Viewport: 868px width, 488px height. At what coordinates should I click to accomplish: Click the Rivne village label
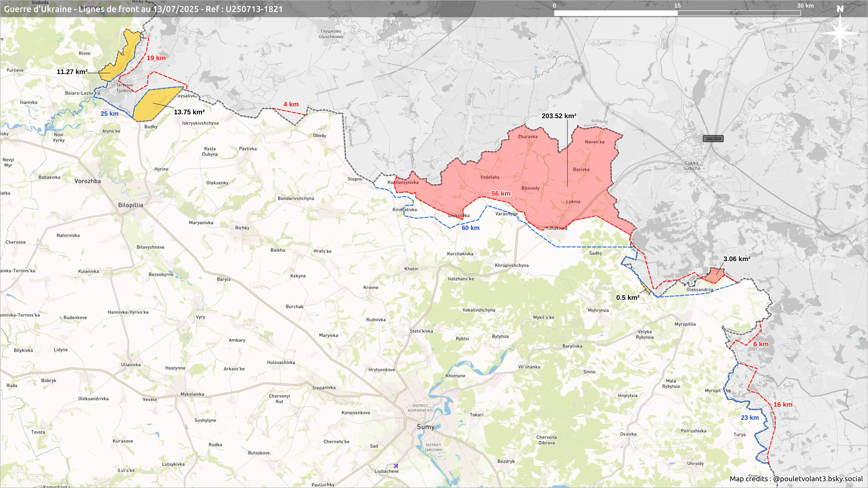click(x=85, y=53)
